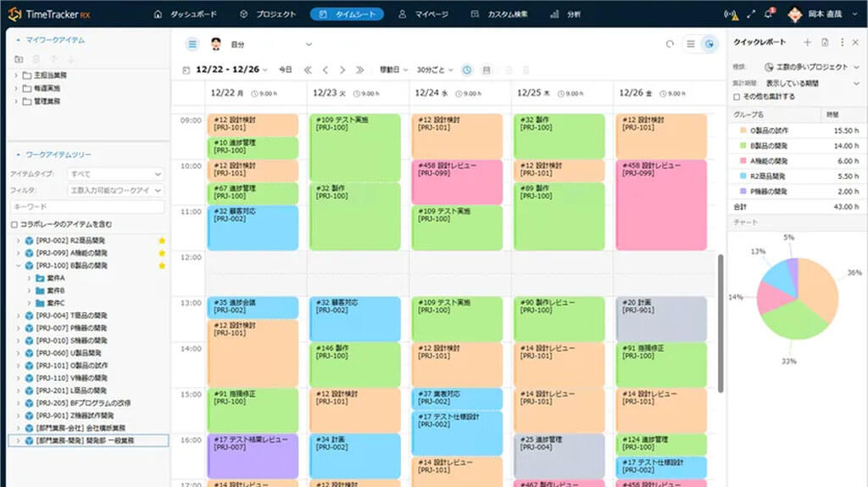This screenshot has height=487, width=868.
Task: Toggle the star on [PRJ-100] B製品の開発
Action: click(x=162, y=266)
